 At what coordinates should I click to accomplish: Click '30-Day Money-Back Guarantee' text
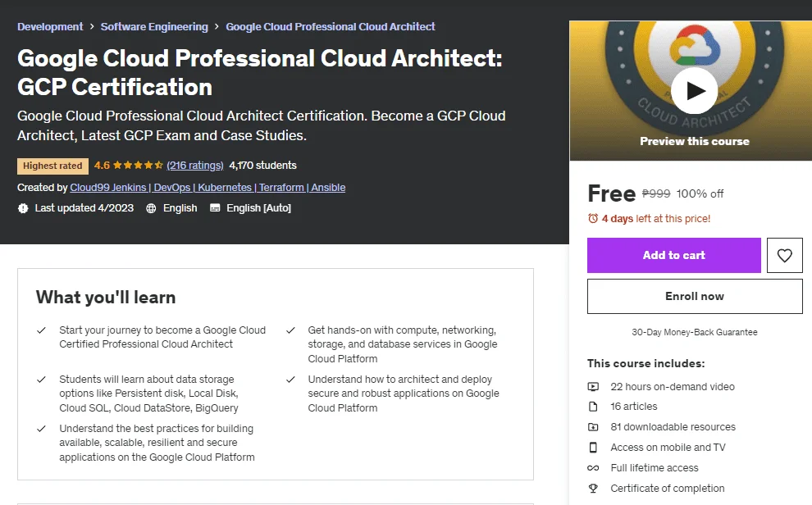(695, 332)
